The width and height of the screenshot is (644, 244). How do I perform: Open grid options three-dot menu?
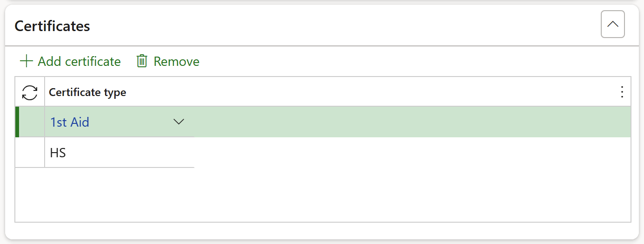pyautogui.click(x=622, y=92)
